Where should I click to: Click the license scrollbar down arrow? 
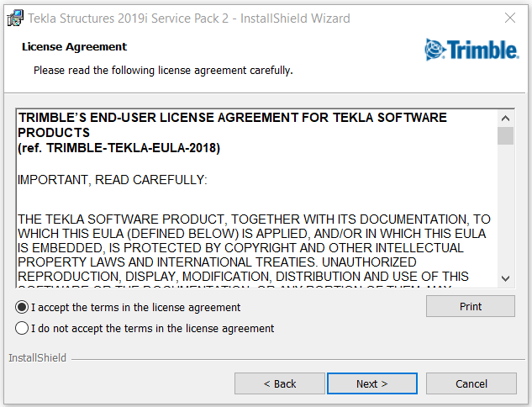click(x=506, y=278)
